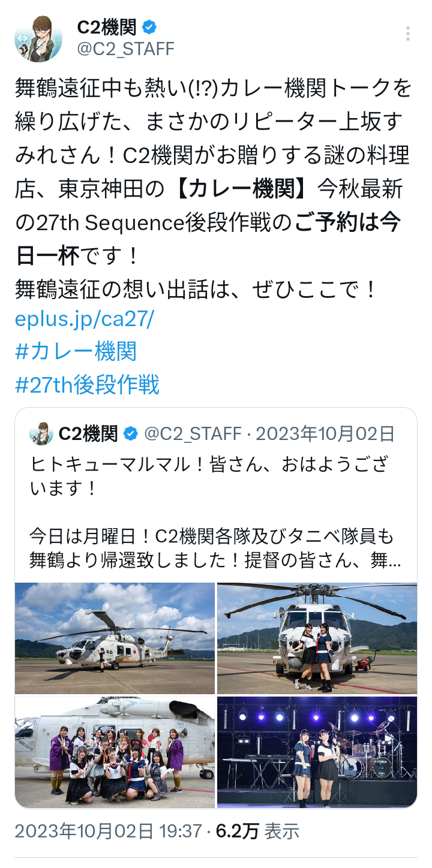Tap the C2機関 name in the quoted tweet
This screenshot has width=432, height=868.
[x=88, y=433]
